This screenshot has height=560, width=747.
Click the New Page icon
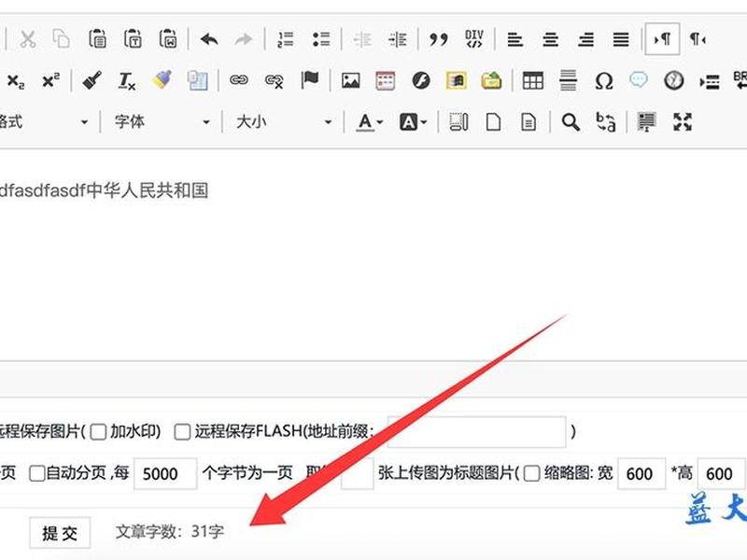tap(493, 122)
